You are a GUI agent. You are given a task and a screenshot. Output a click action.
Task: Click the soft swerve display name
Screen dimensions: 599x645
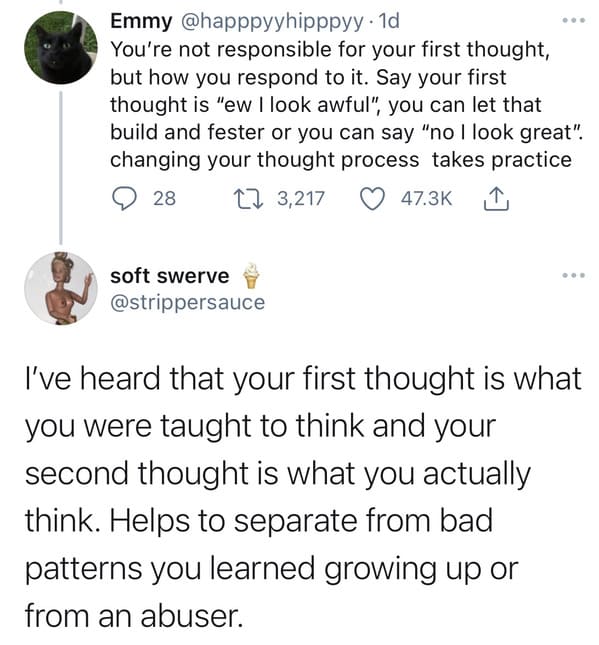coord(169,276)
